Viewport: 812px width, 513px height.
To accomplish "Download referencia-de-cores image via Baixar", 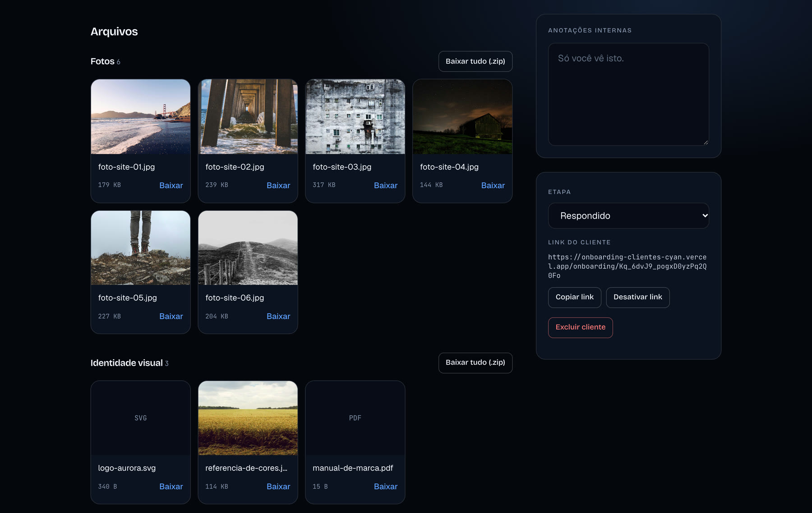I will [x=278, y=487].
